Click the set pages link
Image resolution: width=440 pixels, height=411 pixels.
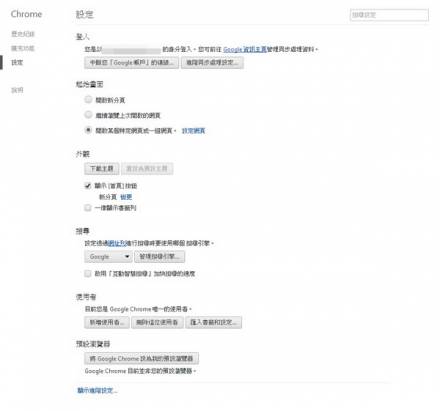tap(193, 131)
